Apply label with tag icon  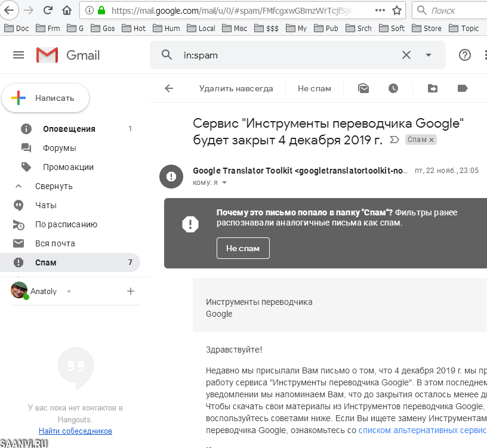pyautogui.click(x=463, y=88)
